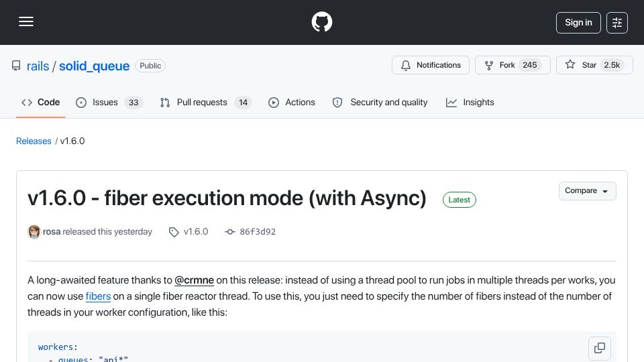Go to GitHub homepage via Octocat logo

pyautogui.click(x=322, y=21)
